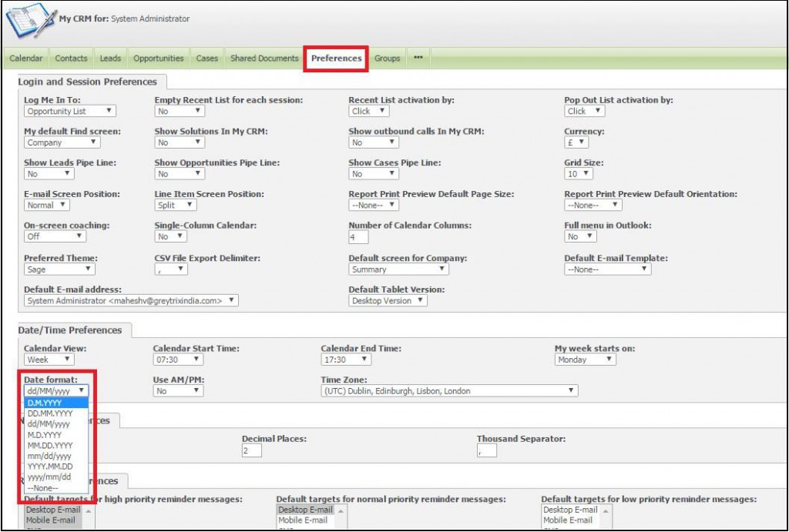This screenshot has width=789, height=532.
Task: Open the Preferred Theme dropdown
Action: [x=59, y=269]
